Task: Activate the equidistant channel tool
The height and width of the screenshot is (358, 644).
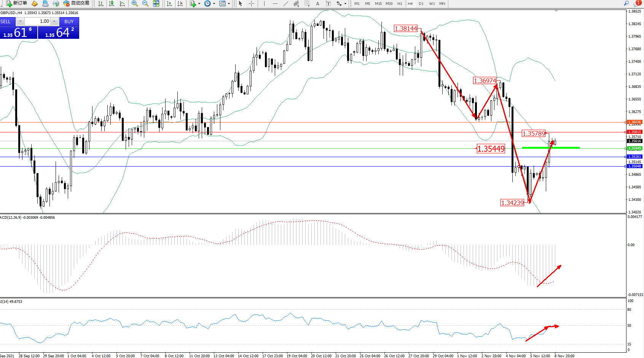Action: (x=296, y=3)
